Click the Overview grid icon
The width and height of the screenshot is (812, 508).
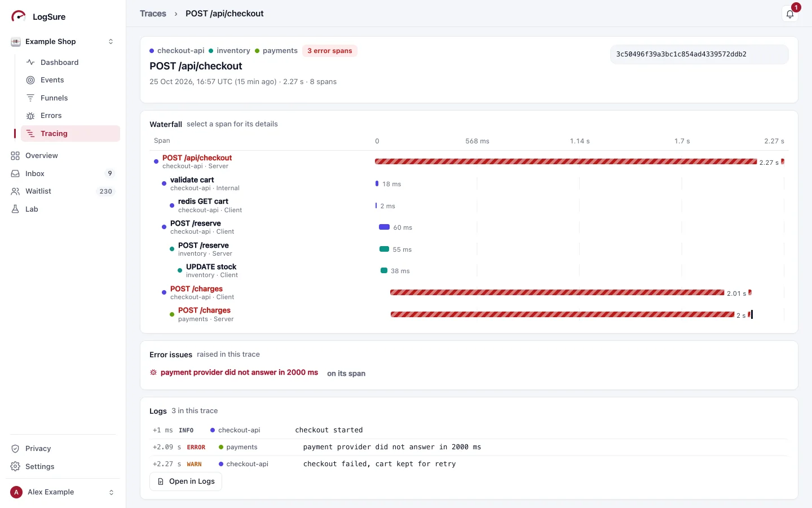[15, 156]
